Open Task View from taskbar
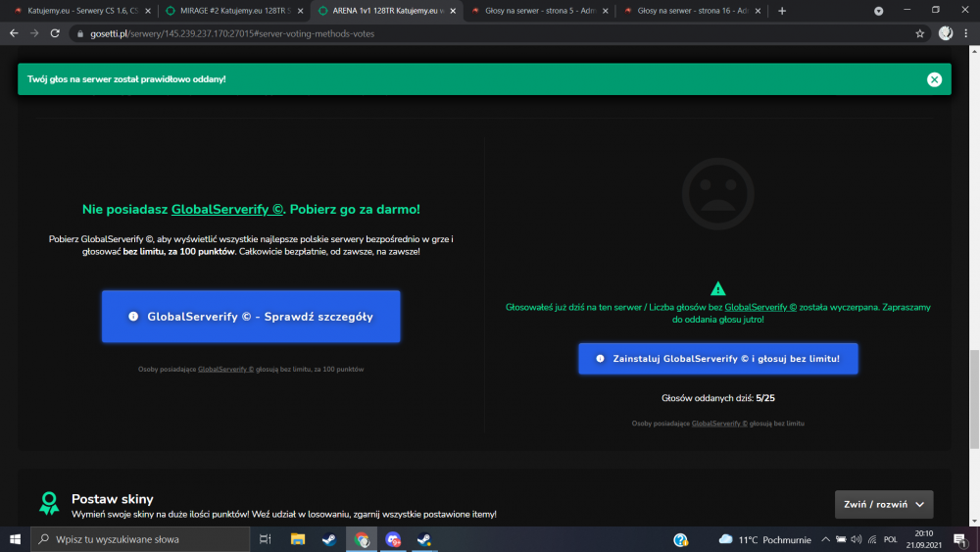Screen dimensions: 980x552 (265, 539)
